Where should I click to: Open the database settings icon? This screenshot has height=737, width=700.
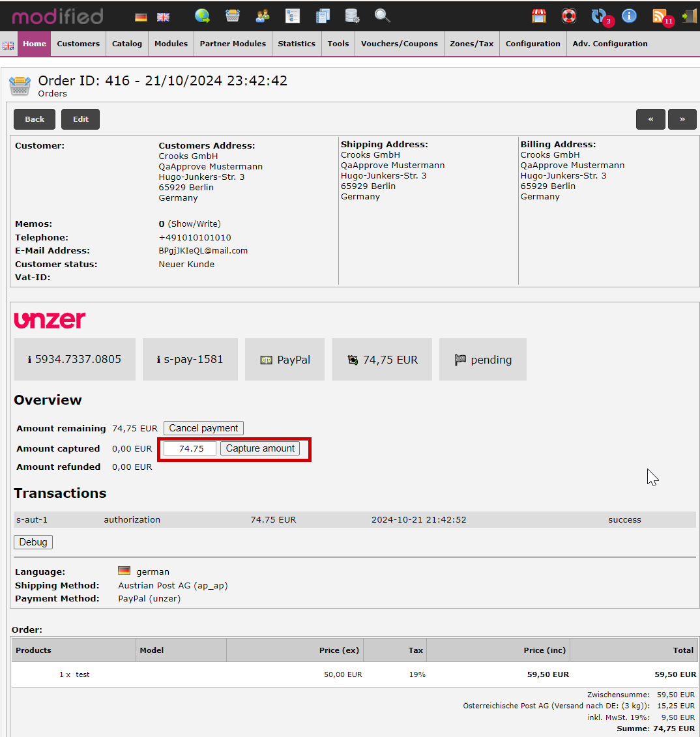(352, 16)
